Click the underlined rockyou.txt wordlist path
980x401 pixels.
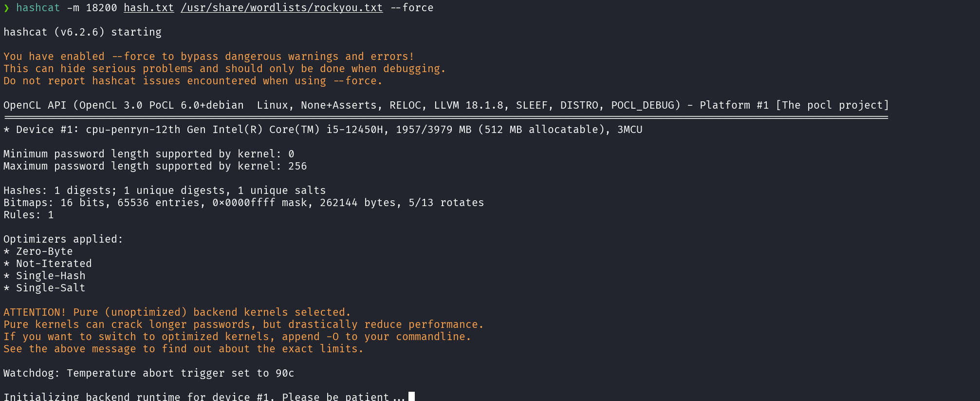281,8
